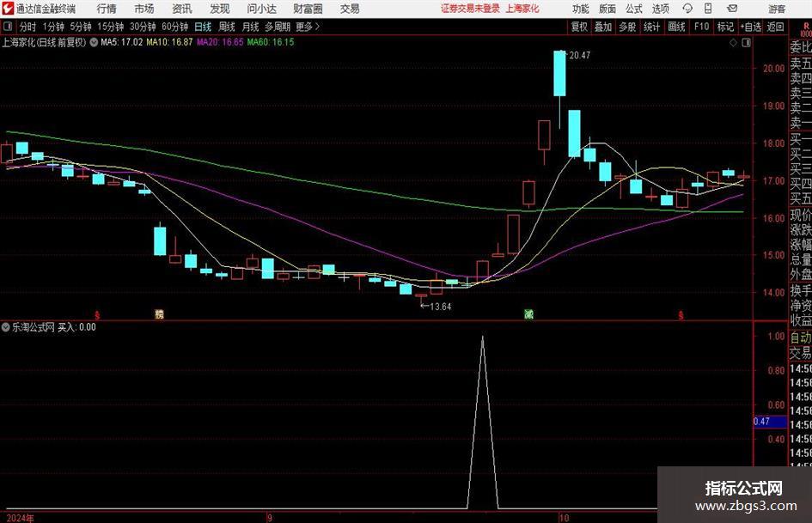
Task: Activate the 画线 drawing tool button
Action: coord(676,27)
